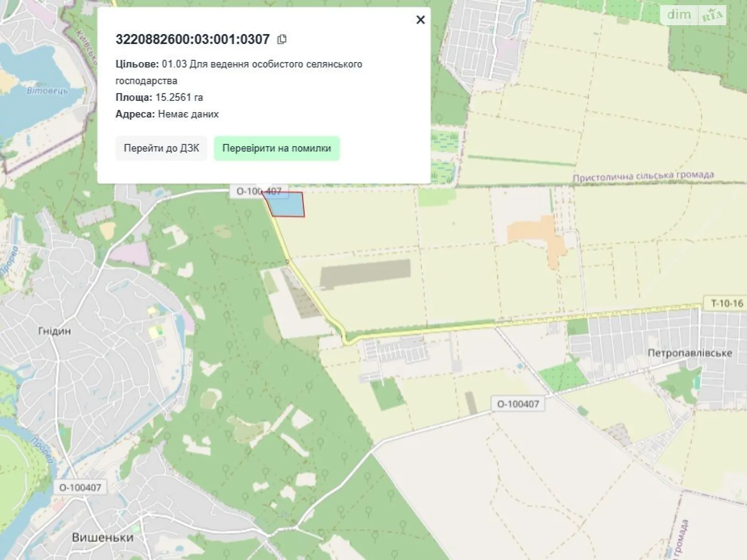747x560 pixels.
Task: Click the Гнідин village label
Action: coord(55,331)
